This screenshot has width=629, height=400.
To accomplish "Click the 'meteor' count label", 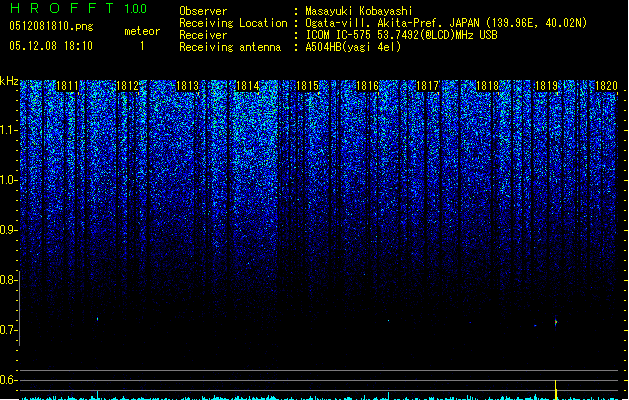I will tap(142, 31).
